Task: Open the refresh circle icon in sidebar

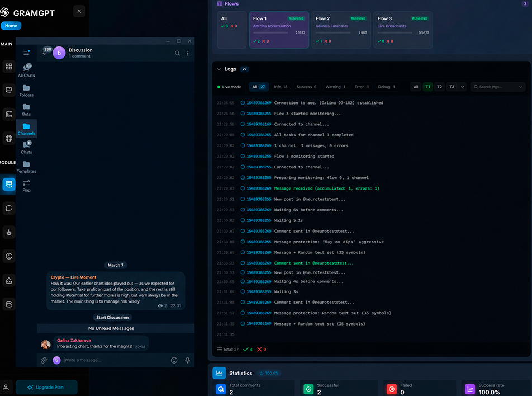Action: (9, 256)
